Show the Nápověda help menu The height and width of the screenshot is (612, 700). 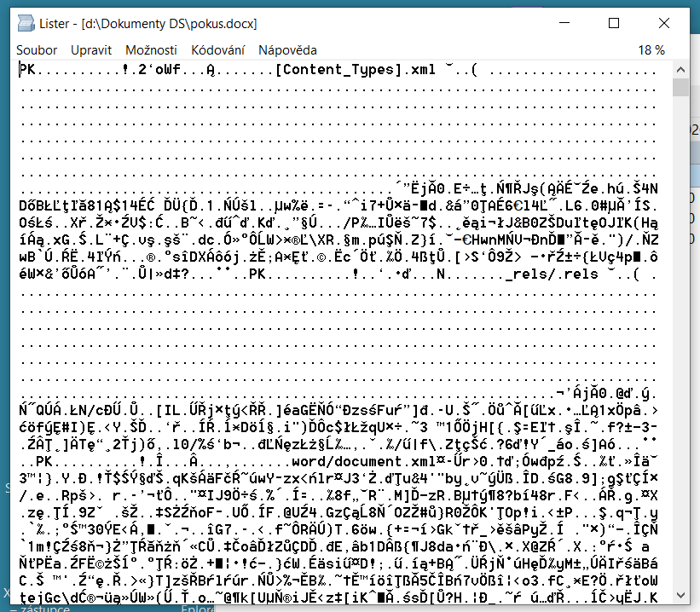point(287,50)
